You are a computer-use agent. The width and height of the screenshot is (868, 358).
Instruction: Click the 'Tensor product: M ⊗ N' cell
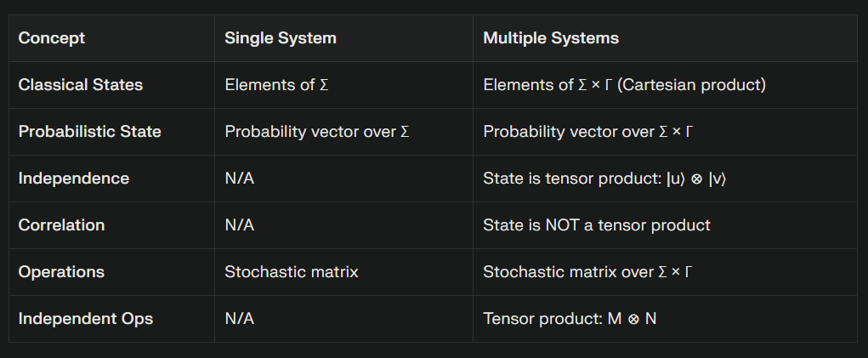coord(570,319)
